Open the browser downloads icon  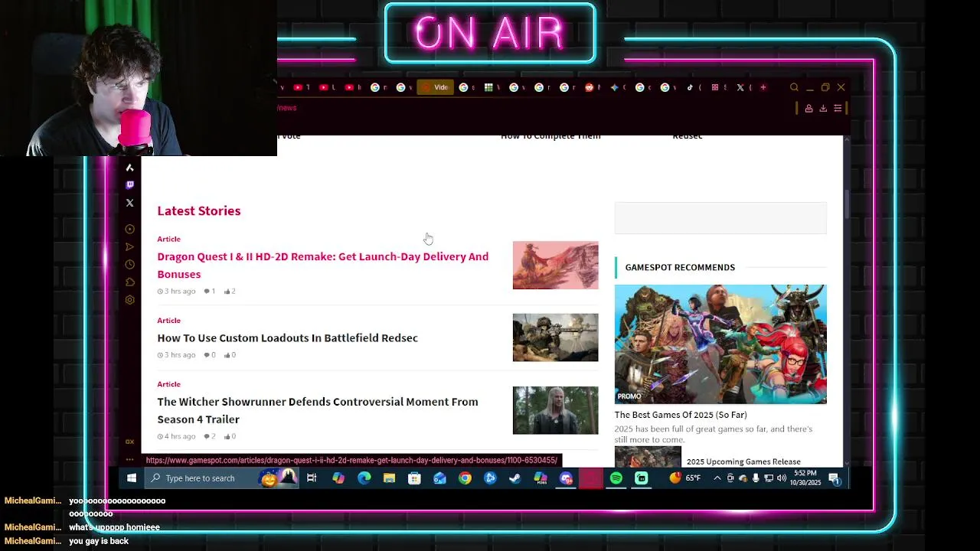pos(823,108)
